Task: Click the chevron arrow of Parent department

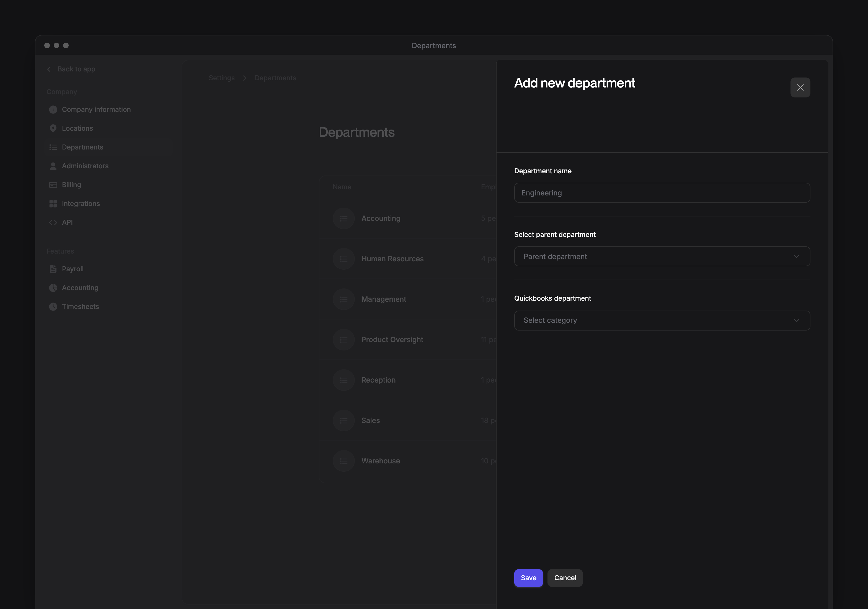Action: (x=796, y=256)
